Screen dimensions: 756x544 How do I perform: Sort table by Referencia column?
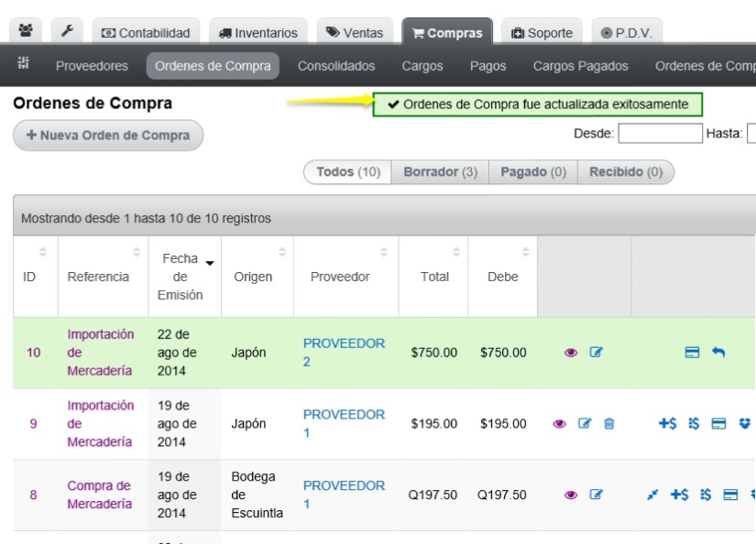coord(104,276)
